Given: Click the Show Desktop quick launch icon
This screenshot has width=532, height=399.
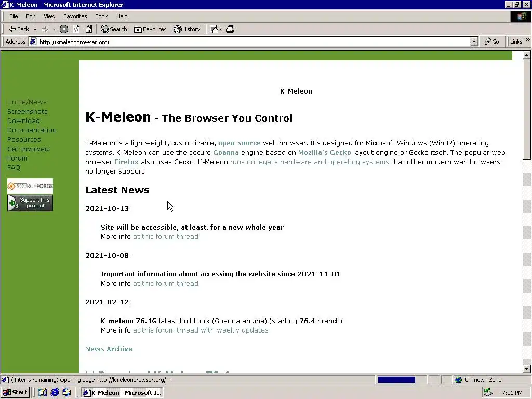Looking at the screenshot, I should coord(42,393).
